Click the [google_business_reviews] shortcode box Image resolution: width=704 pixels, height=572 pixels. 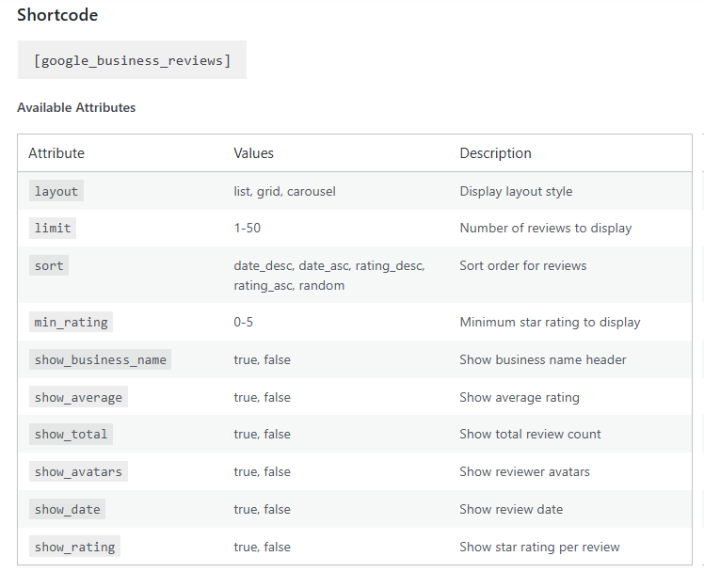(132, 60)
